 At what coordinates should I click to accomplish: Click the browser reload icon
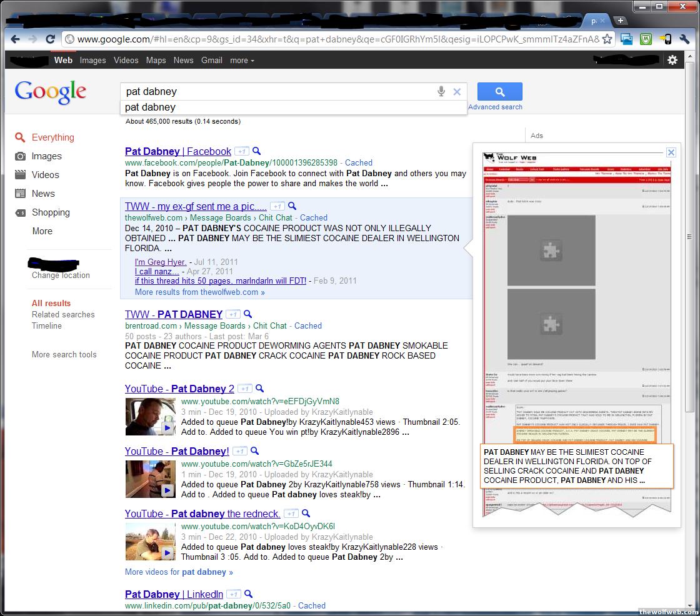(x=51, y=39)
